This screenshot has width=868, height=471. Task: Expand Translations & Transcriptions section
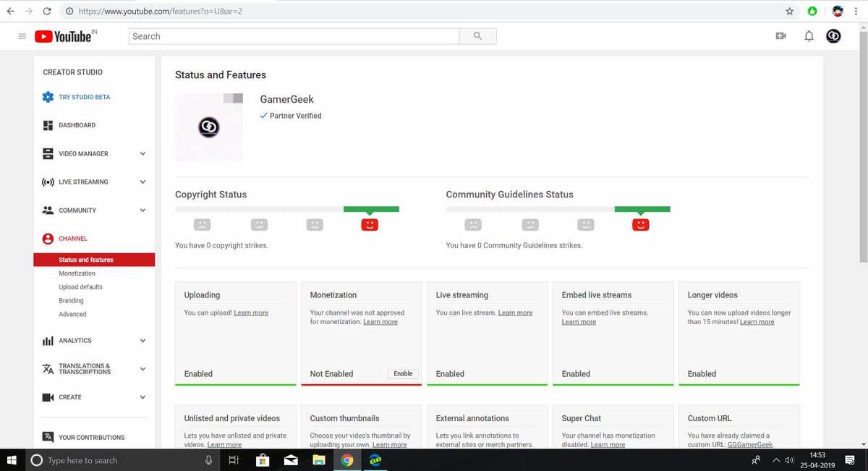(142, 369)
